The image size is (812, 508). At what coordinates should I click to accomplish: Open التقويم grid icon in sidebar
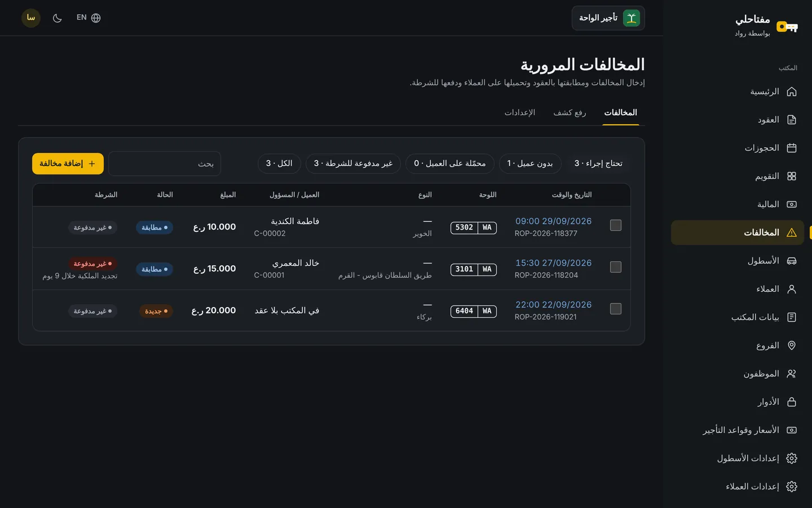point(792,176)
